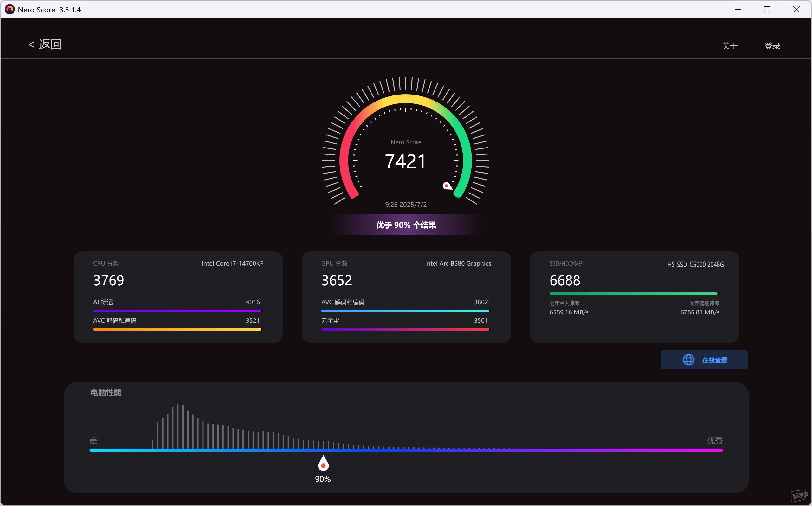
Task: Click the SSD/HDD得分 card title
Action: click(x=566, y=263)
